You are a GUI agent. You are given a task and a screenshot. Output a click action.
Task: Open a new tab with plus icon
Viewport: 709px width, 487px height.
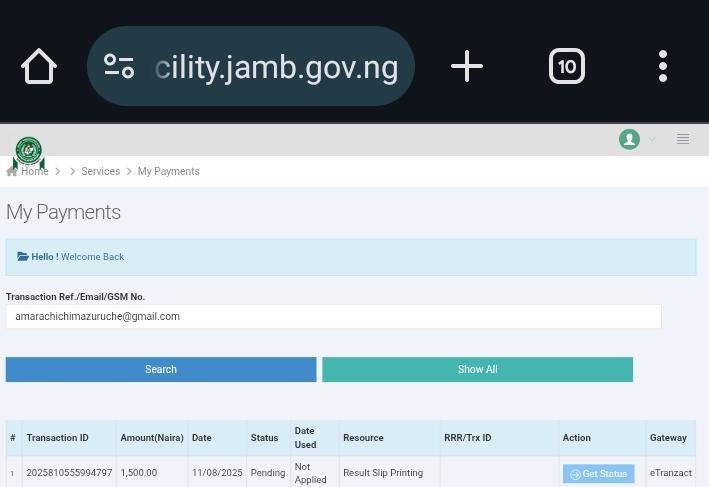tap(467, 66)
